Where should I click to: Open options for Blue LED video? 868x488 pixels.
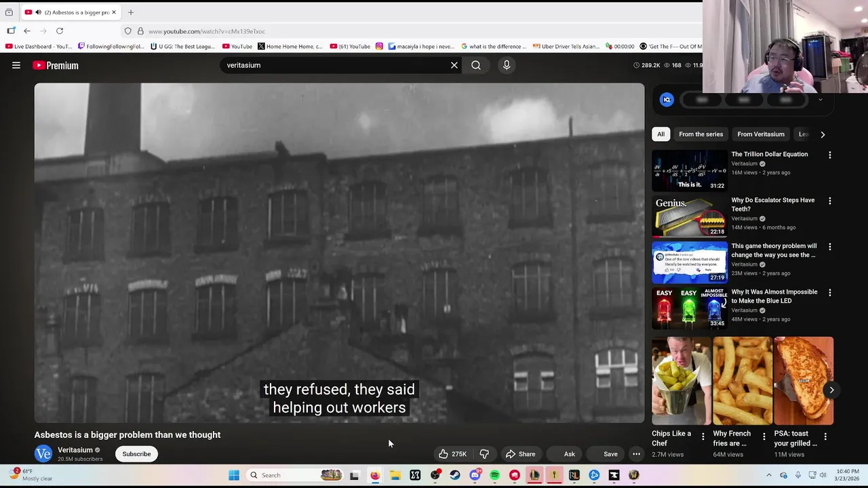coord(829,293)
